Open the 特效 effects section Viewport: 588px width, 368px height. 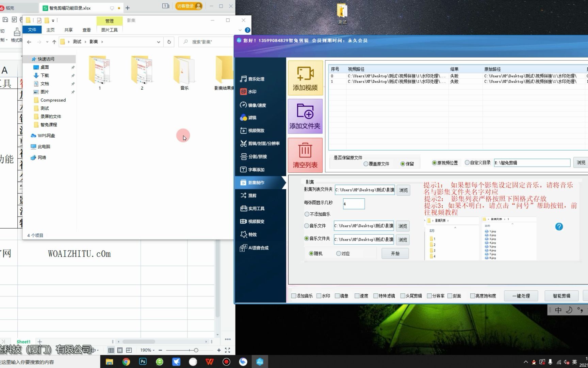(x=248, y=234)
